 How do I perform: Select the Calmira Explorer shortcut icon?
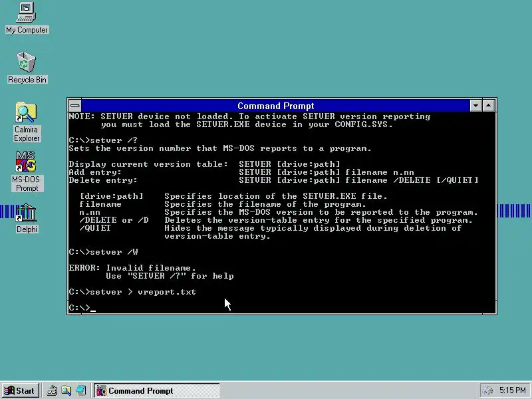point(27,122)
